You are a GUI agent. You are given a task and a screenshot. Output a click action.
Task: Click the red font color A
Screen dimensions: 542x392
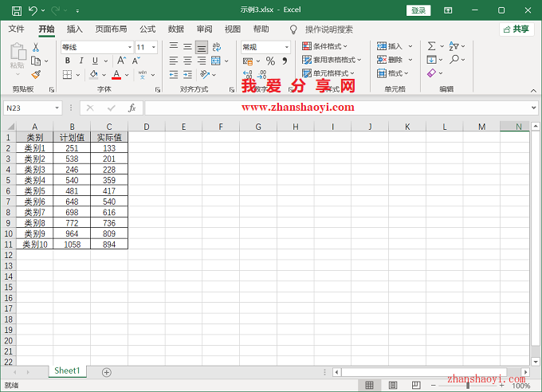tap(116, 74)
